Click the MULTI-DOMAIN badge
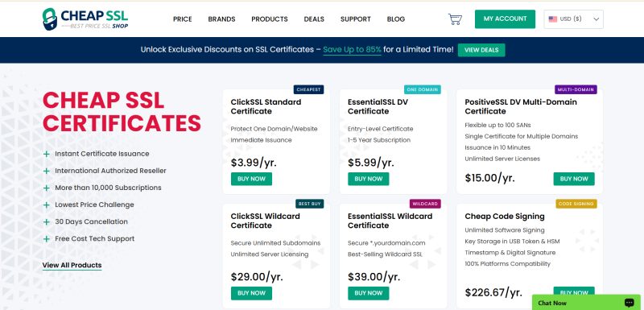Screen dimensions: 644x310 click(x=576, y=89)
